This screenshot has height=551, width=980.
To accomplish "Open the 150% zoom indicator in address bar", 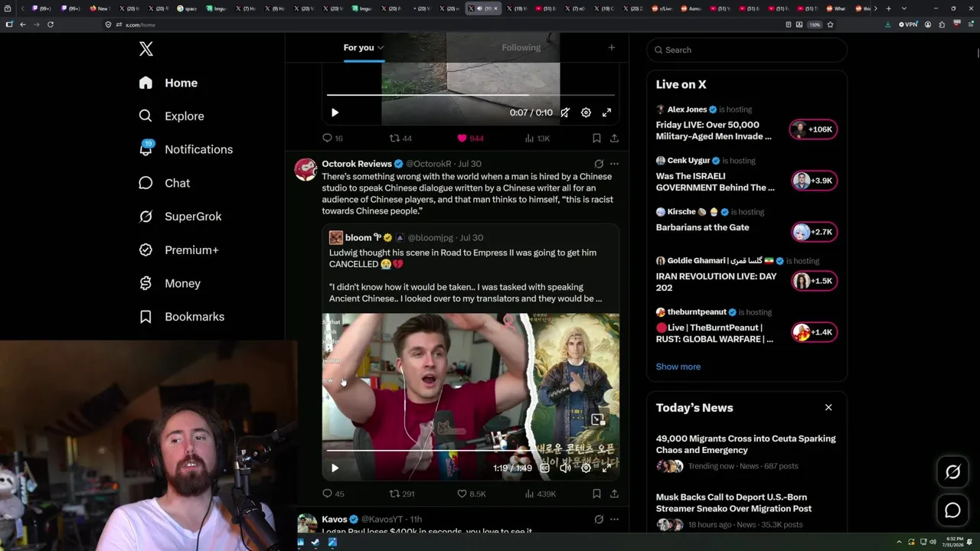I will pyautogui.click(x=815, y=24).
